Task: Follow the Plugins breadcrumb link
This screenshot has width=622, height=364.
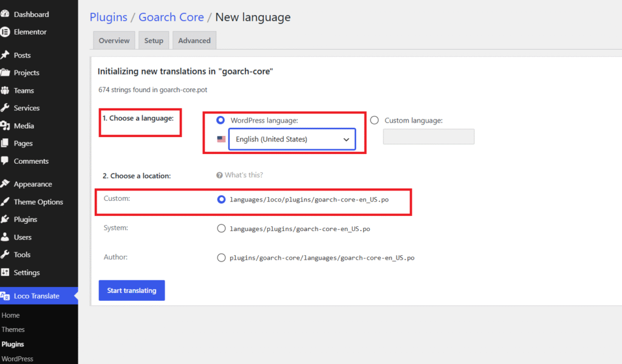Action: pyautogui.click(x=108, y=17)
